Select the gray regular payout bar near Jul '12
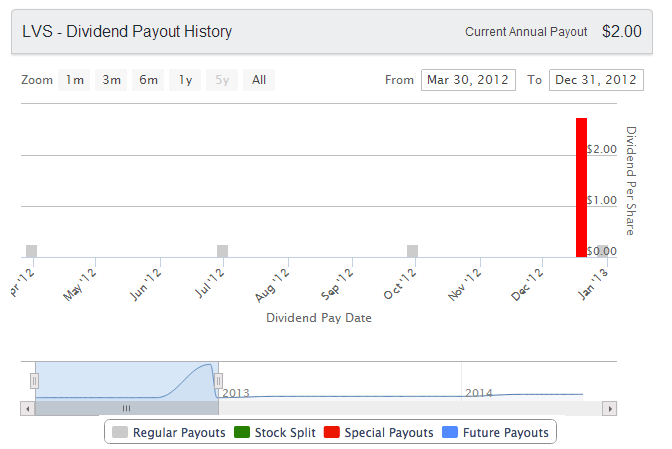Viewport: 672px width, 449px height. (x=222, y=251)
